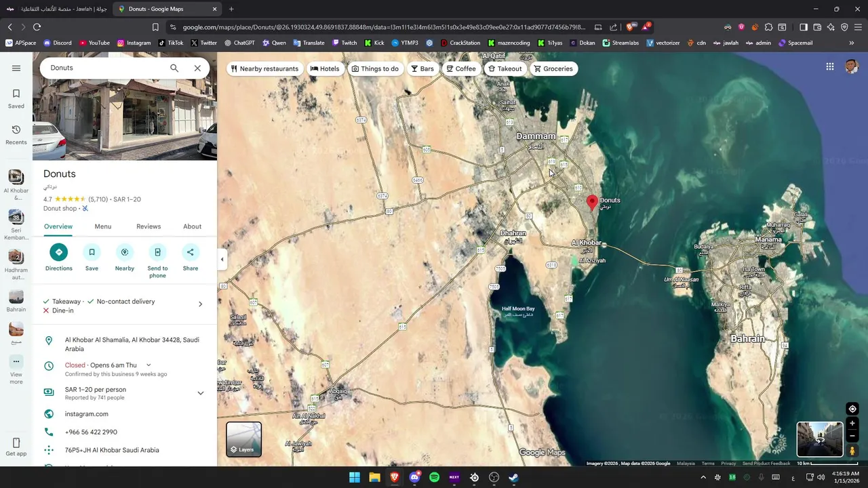Viewport: 868px width, 488px height.
Task: Open the Brave Shields icon
Action: click(631, 27)
